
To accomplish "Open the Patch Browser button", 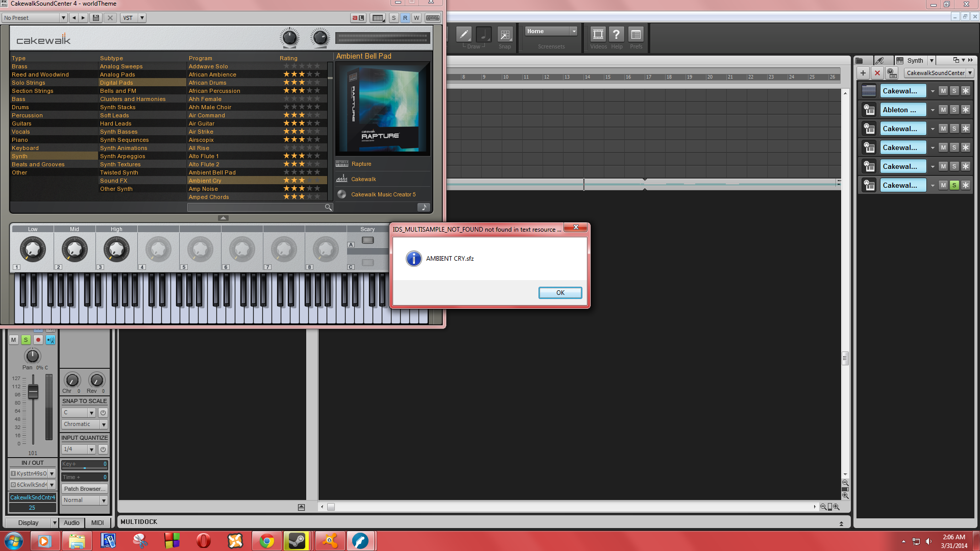I will tap(85, 489).
